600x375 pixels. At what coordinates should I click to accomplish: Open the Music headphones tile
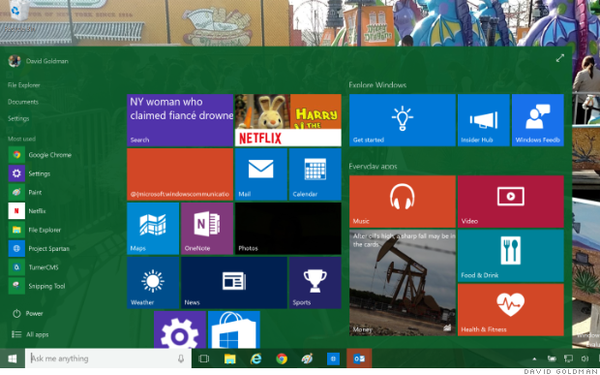pyautogui.click(x=402, y=201)
